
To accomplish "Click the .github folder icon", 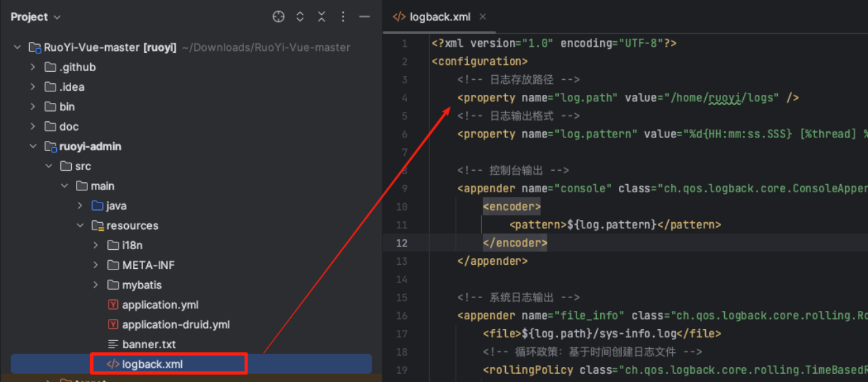I will (x=50, y=67).
